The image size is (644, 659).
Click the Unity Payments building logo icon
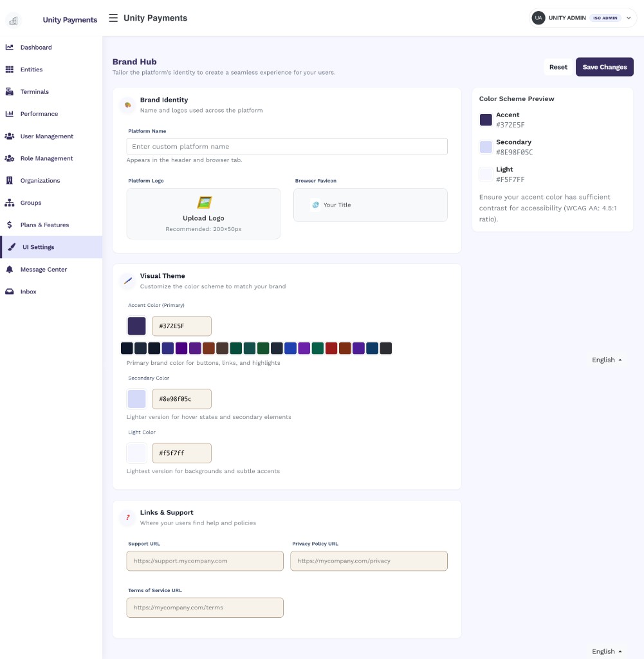pyautogui.click(x=14, y=20)
